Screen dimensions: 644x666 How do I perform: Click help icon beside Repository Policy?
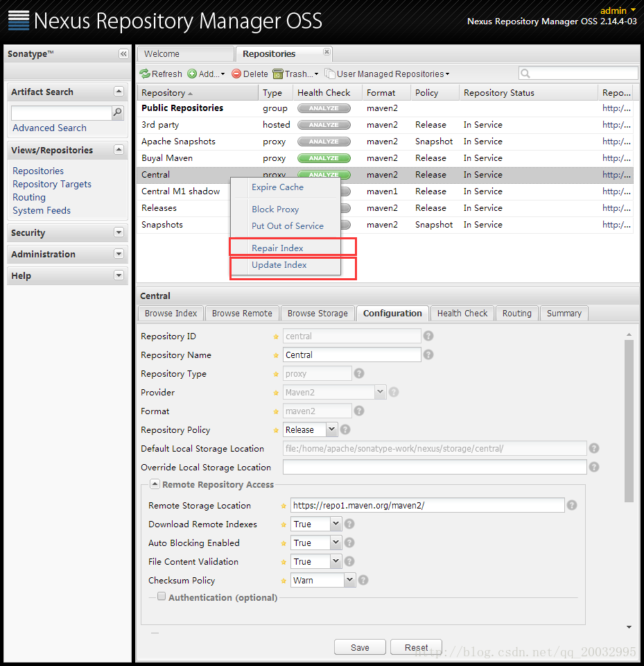point(345,429)
